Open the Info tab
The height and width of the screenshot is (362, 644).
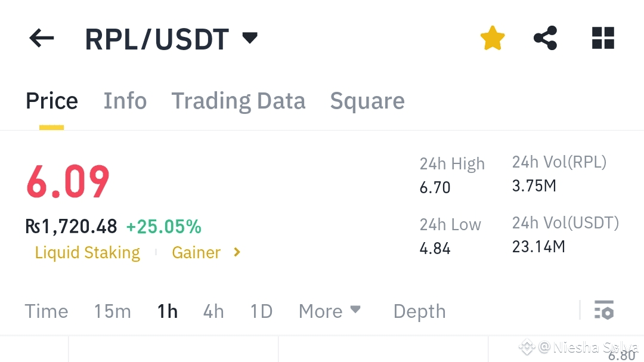[125, 101]
